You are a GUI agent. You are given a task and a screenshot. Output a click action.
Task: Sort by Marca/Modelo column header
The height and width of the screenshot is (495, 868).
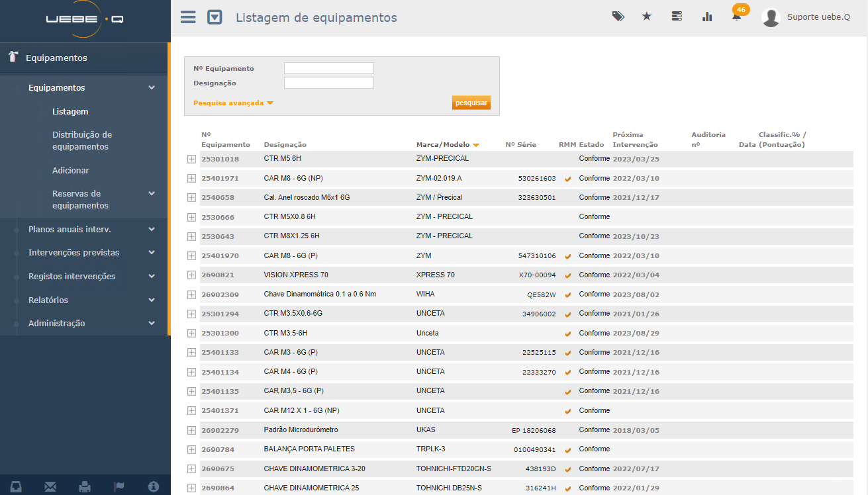pos(443,145)
